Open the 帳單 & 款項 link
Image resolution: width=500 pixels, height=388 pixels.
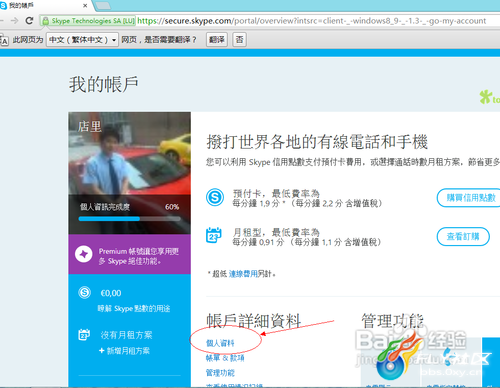225,358
